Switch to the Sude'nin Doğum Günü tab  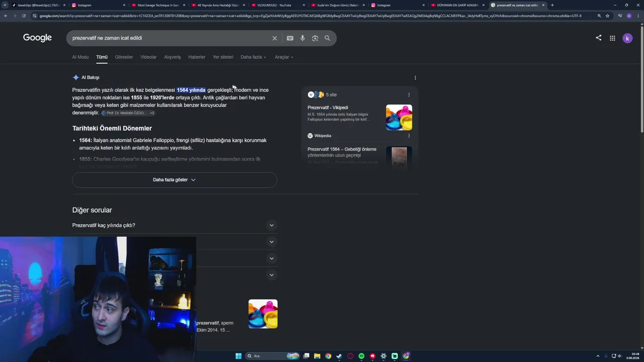click(x=337, y=5)
